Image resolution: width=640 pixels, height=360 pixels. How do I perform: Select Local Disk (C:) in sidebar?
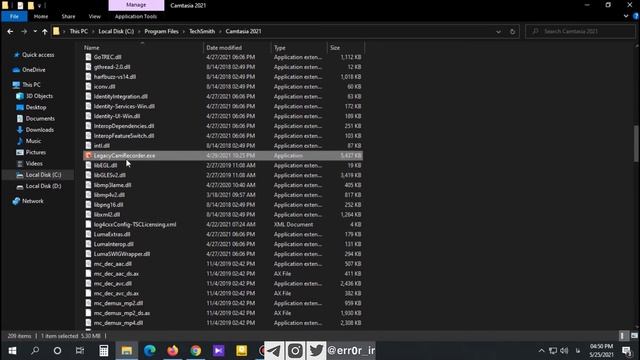[x=43, y=175]
